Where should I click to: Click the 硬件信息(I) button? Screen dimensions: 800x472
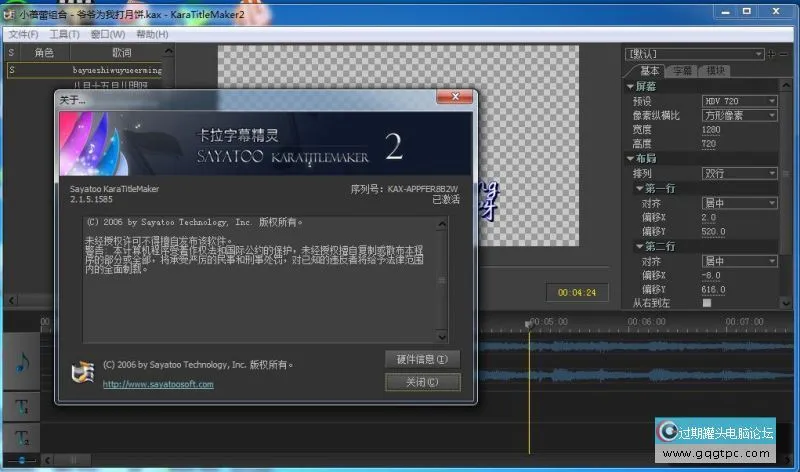[x=422, y=359]
